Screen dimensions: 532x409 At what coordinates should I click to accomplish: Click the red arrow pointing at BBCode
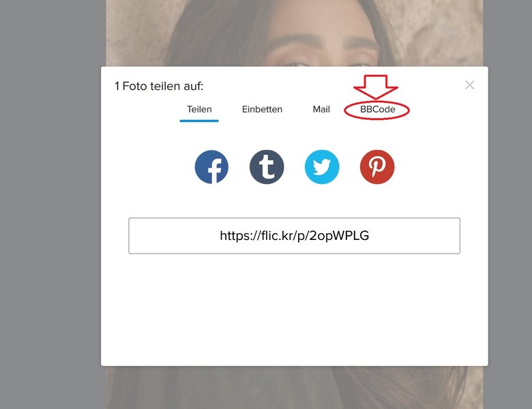[376, 87]
